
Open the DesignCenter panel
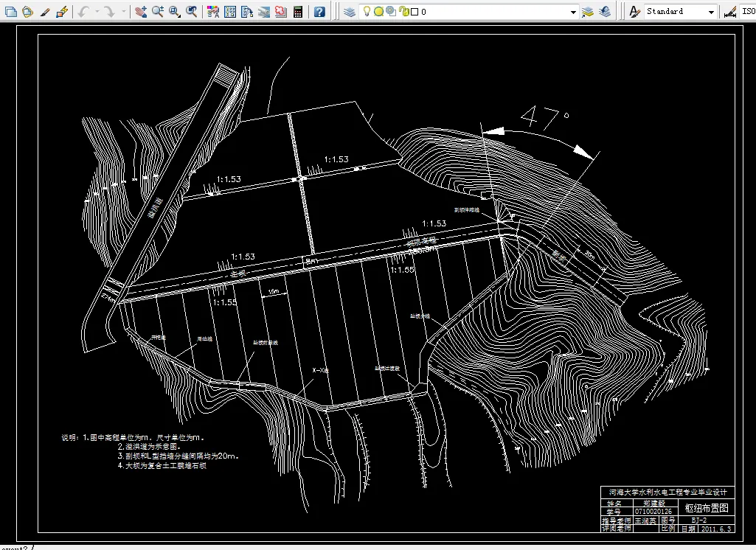(230, 12)
